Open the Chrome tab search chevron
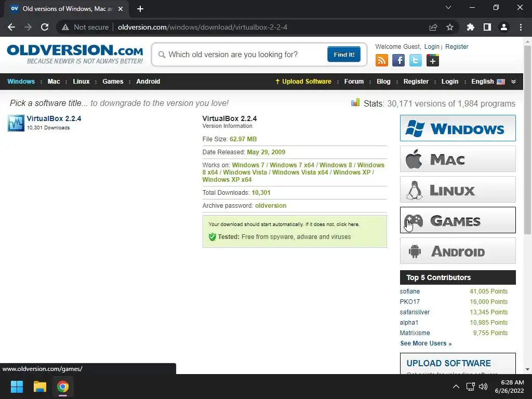The height and width of the screenshot is (399, 532). [448, 7]
